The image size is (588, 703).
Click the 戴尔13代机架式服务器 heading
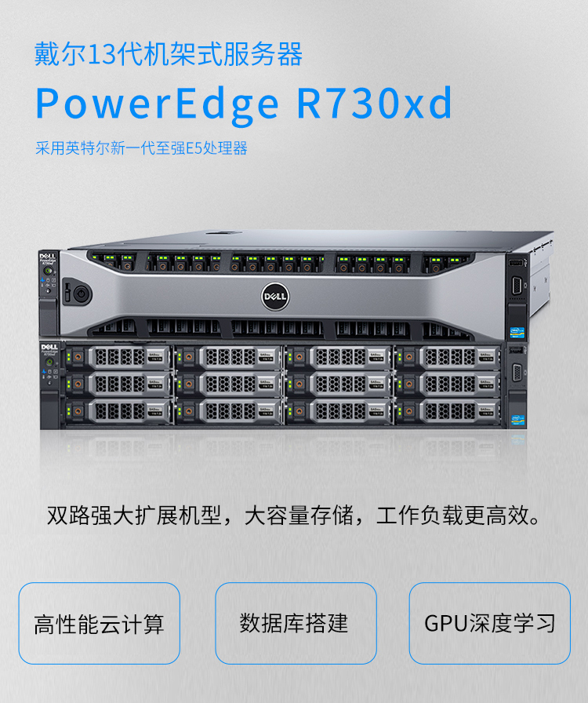pos(169,54)
